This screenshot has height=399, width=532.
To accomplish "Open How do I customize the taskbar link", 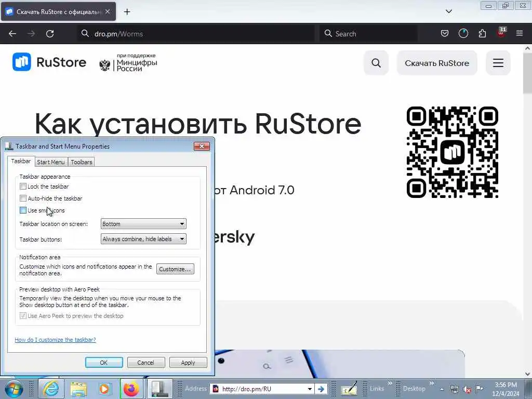I will pyautogui.click(x=55, y=340).
